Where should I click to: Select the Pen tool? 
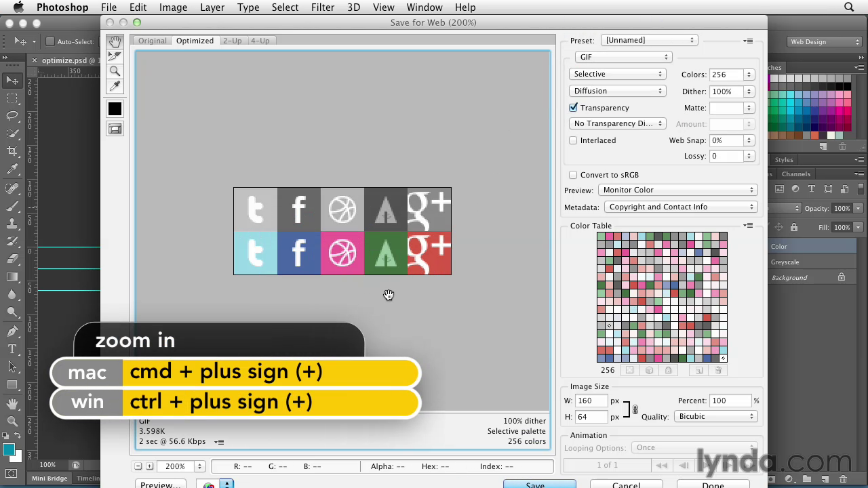[x=12, y=331]
